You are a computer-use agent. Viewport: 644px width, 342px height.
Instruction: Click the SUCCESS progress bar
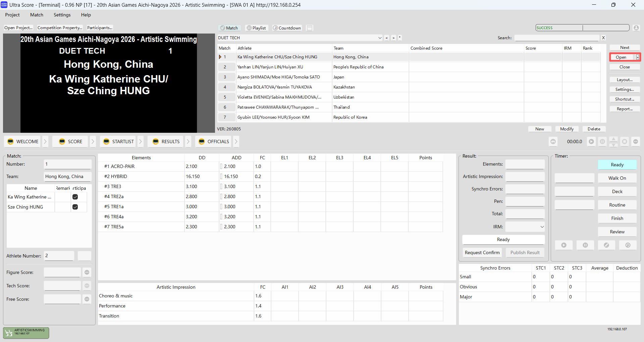coord(582,28)
